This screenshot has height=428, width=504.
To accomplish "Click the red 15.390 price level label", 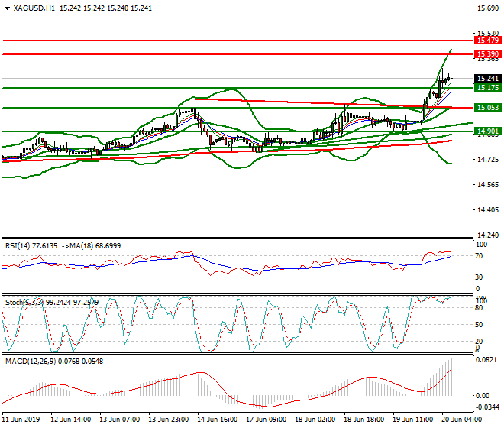I will (488, 54).
